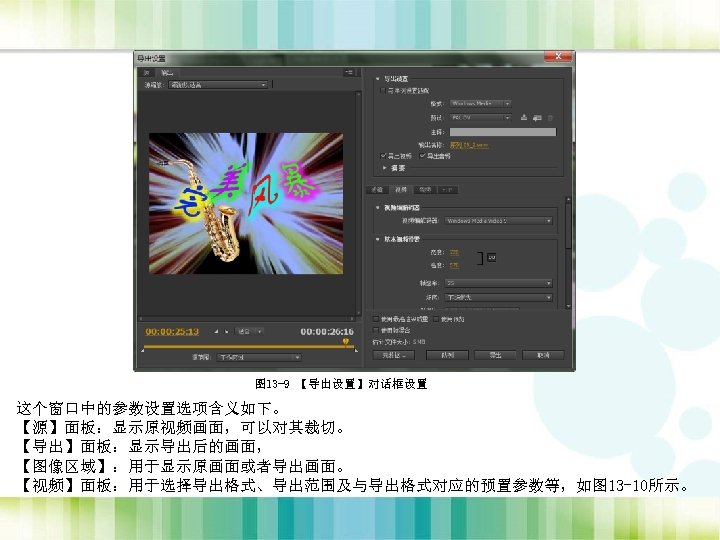Click the saxophone preview image
Viewport: 720px width, 540px height.
click(246, 203)
